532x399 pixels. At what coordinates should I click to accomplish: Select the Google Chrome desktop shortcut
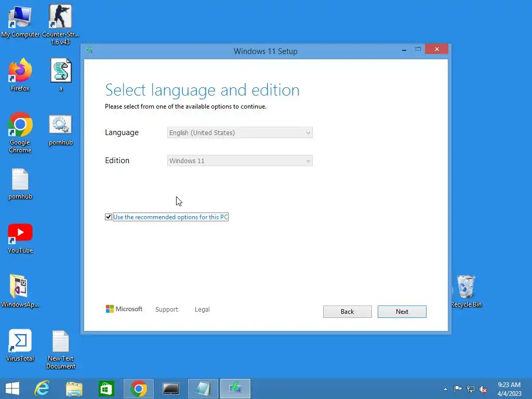(x=20, y=132)
